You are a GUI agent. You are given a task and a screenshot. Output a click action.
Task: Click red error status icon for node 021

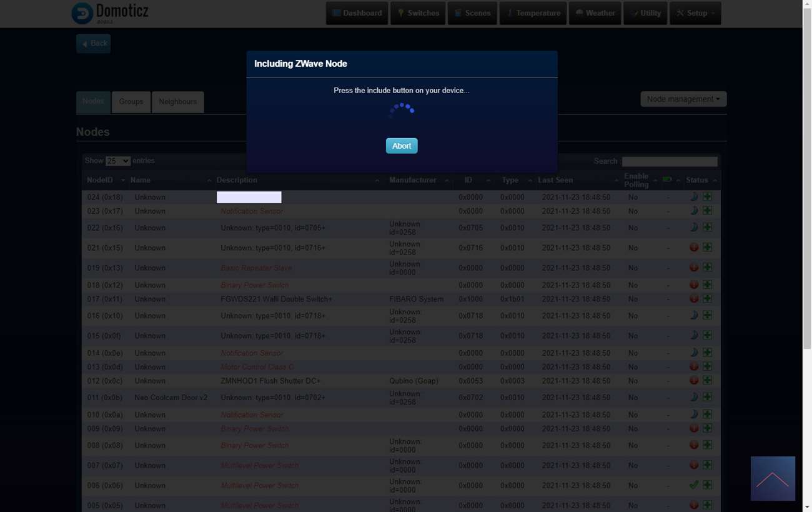pos(693,248)
